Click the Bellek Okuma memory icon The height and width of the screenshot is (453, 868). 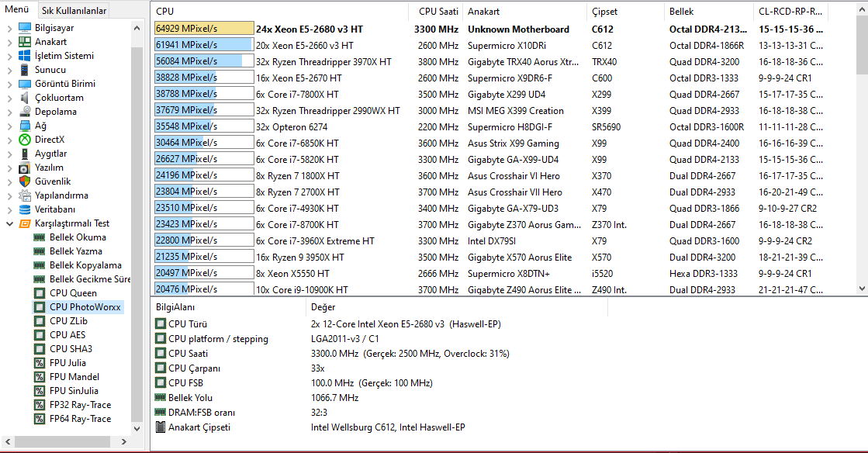pyautogui.click(x=40, y=237)
